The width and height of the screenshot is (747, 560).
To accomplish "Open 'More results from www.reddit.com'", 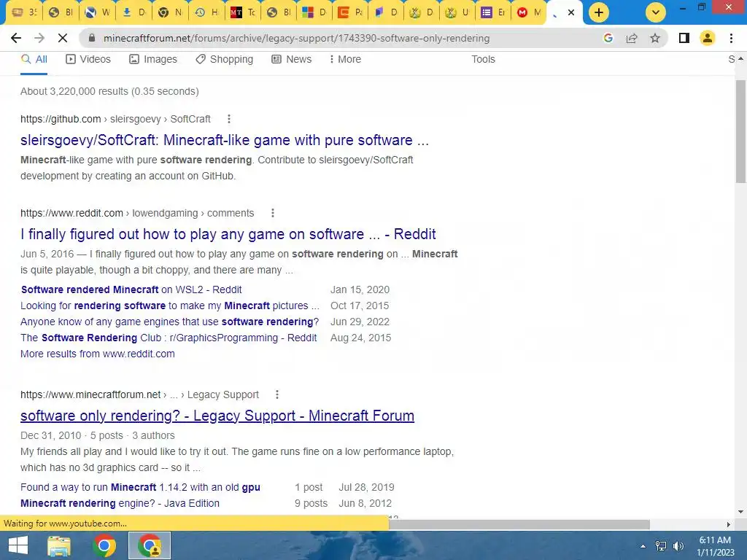I will pos(98,354).
